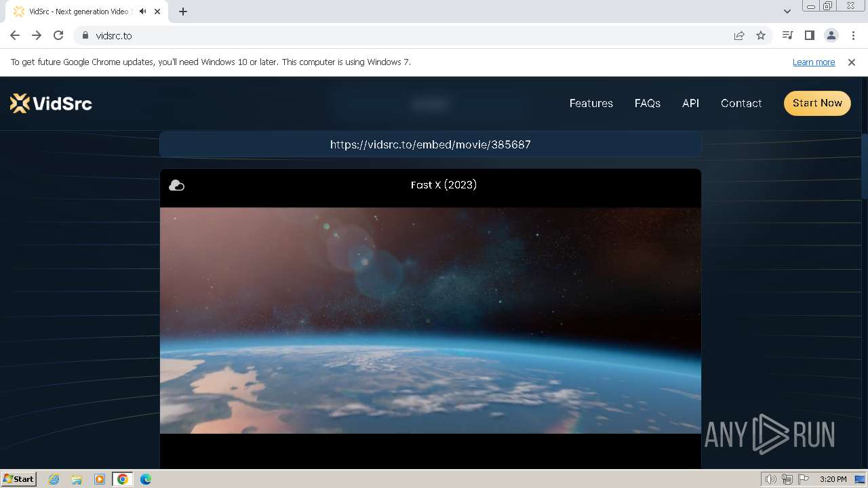Viewport: 868px width, 488px height.
Task: Click the Show desktop button
Action: point(860,479)
